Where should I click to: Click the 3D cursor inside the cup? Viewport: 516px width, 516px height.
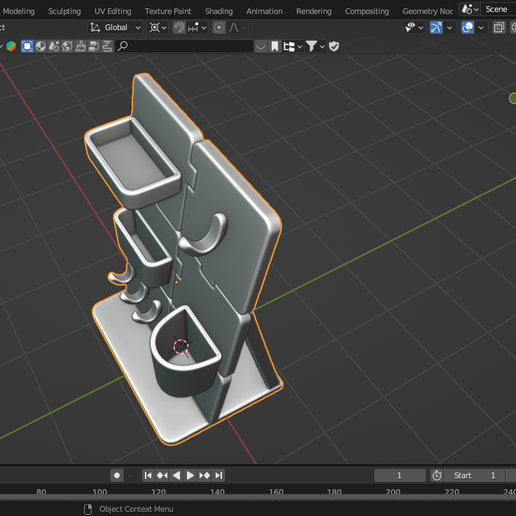[x=181, y=346]
